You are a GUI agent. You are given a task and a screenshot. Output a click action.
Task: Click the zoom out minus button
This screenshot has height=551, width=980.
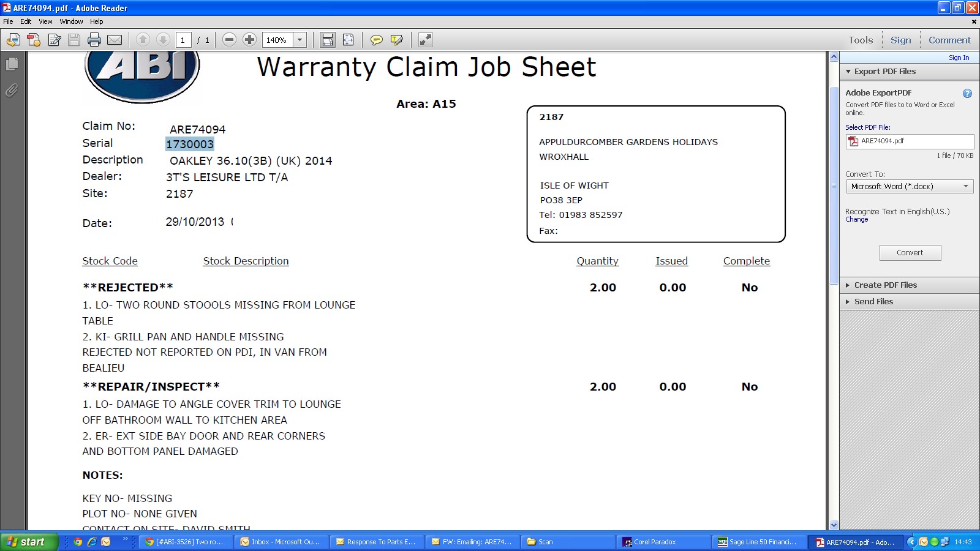(x=229, y=40)
